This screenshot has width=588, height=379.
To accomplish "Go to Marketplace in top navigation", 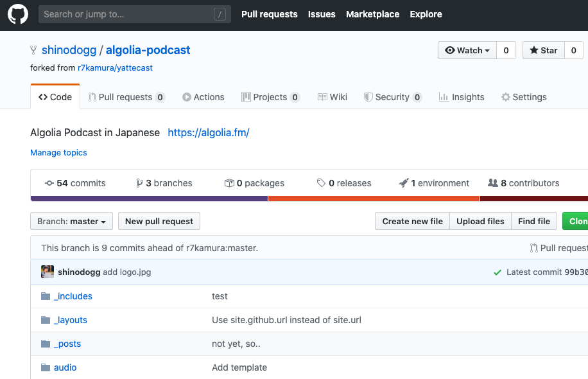I will (x=373, y=14).
